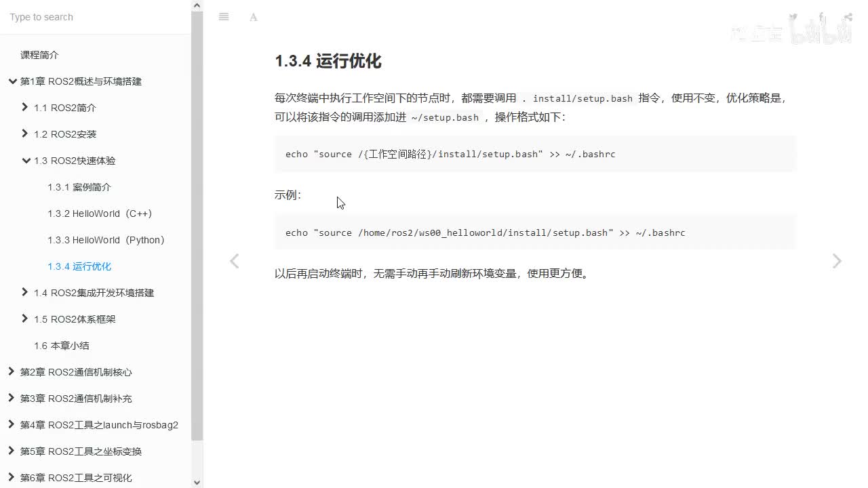868x488 pixels.
Task: Click the inline code ~/setup.bash
Action: coord(445,117)
